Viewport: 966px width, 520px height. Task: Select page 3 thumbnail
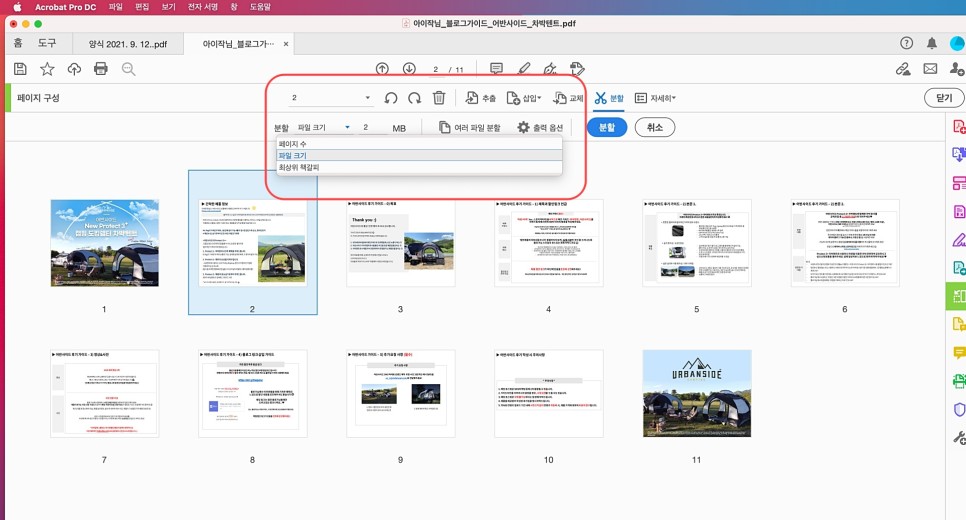[400, 243]
